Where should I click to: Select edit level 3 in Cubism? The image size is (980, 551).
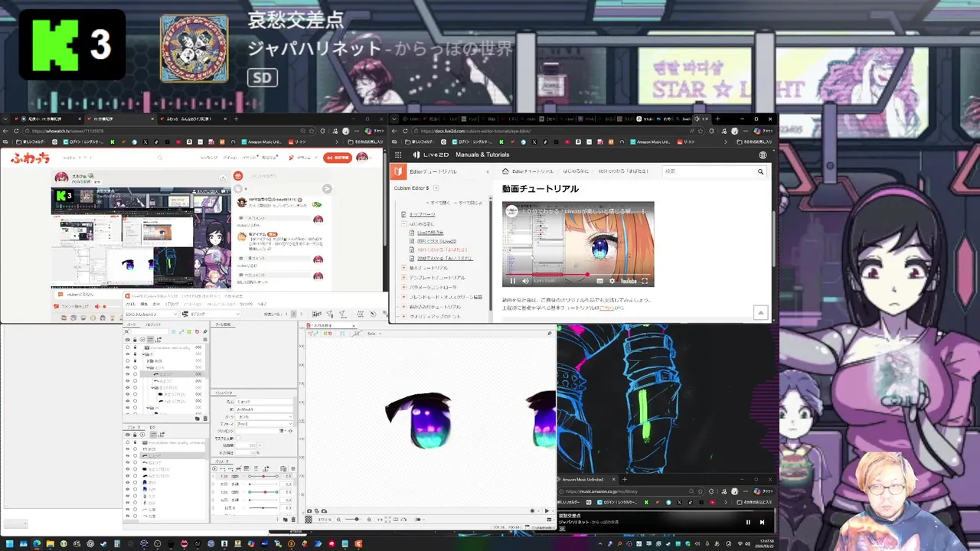(301, 314)
